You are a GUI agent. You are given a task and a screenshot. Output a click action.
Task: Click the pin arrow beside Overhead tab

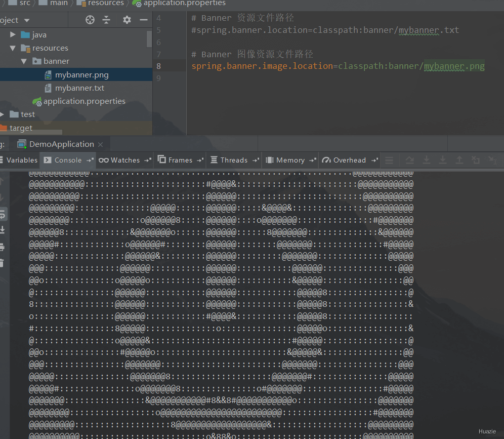point(374,160)
